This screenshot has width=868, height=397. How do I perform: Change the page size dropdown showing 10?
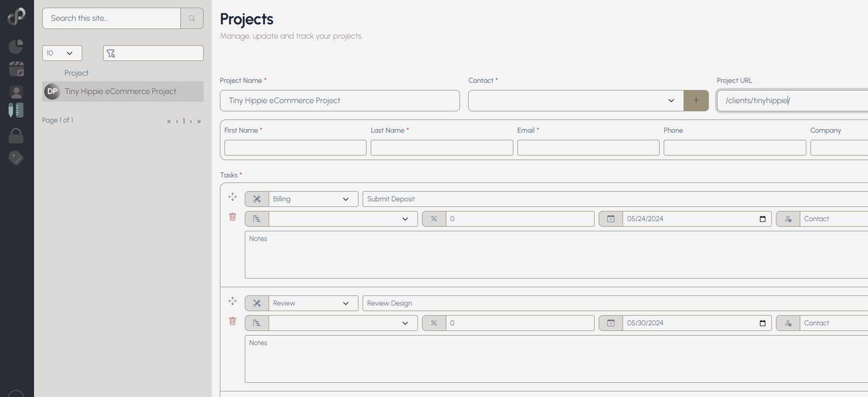(x=62, y=53)
